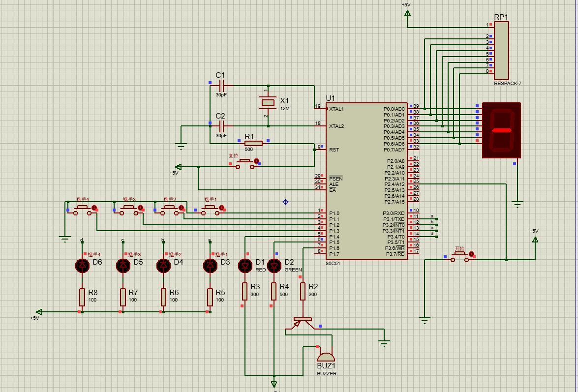Click R1's 500 value label

click(249, 150)
